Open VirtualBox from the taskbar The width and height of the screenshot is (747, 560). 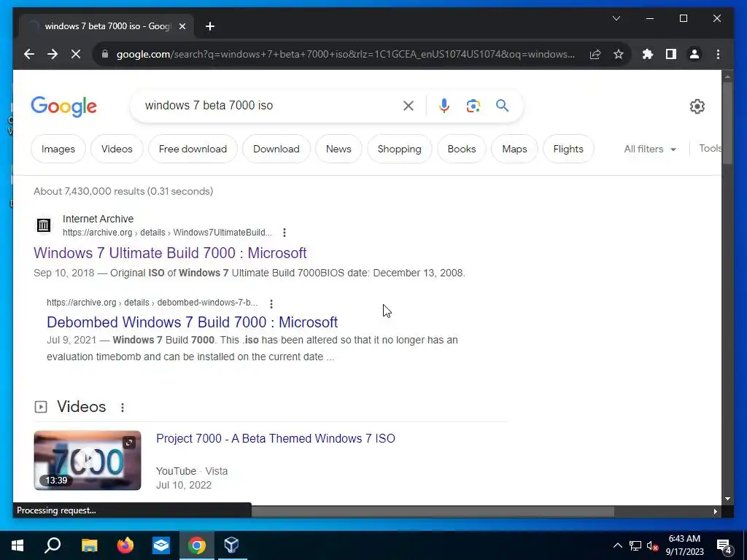[231, 545]
